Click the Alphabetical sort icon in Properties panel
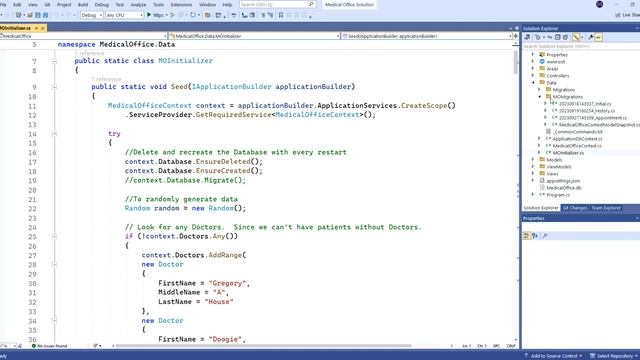Viewport: 640px width, 360px height. (x=535, y=236)
